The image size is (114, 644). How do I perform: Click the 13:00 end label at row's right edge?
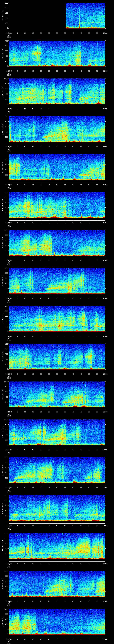click(x=105, y=147)
